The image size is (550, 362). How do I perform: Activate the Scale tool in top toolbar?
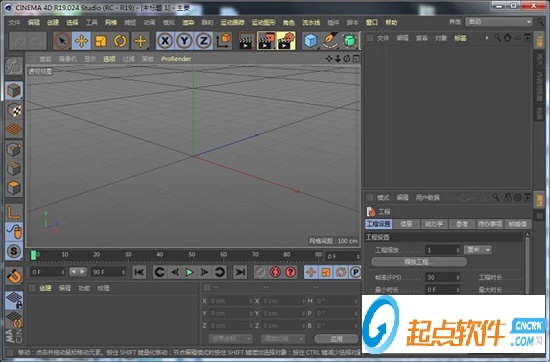point(100,41)
